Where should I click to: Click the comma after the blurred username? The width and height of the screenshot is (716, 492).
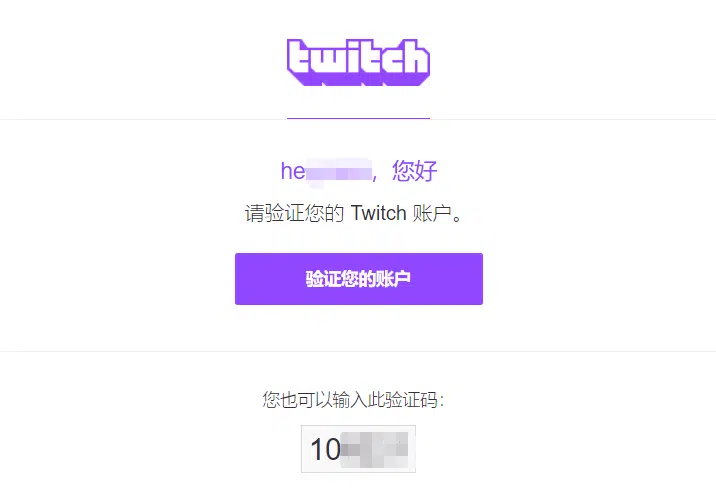pyautogui.click(x=375, y=178)
